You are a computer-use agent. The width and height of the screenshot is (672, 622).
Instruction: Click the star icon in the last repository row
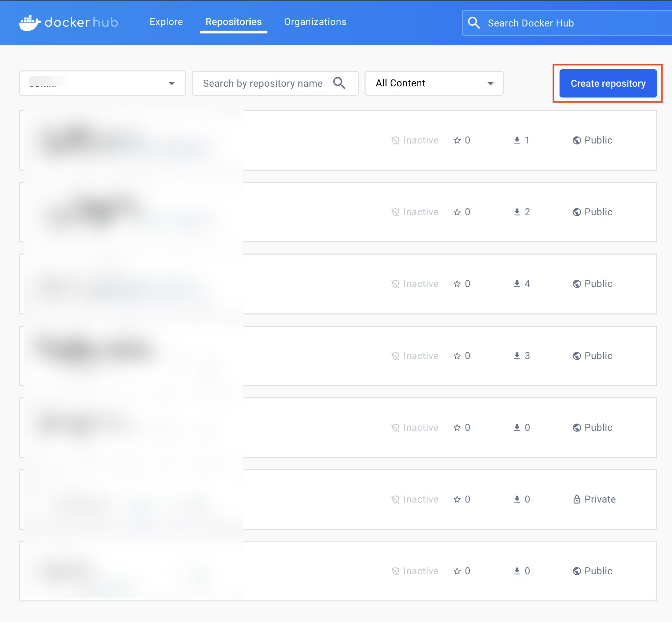tap(457, 571)
